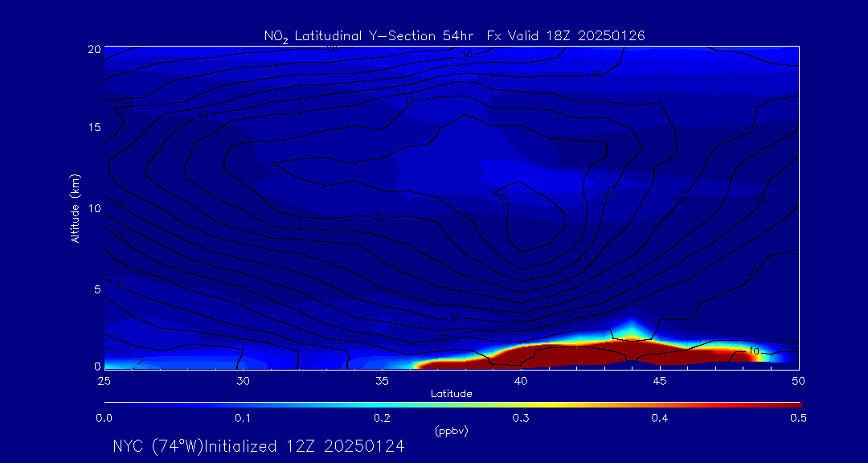This screenshot has height=463, width=868.
Task: Click the color scale value '0.5'
Action: (798, 419)
